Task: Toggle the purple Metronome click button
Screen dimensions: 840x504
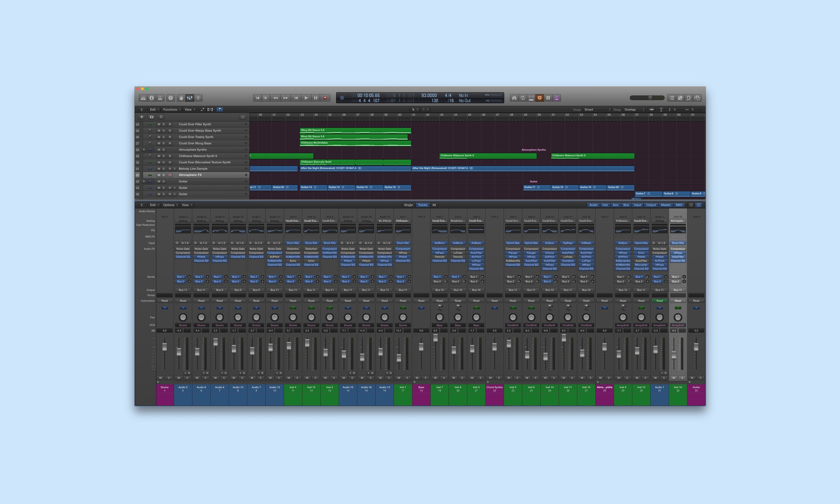Action: 557,98
